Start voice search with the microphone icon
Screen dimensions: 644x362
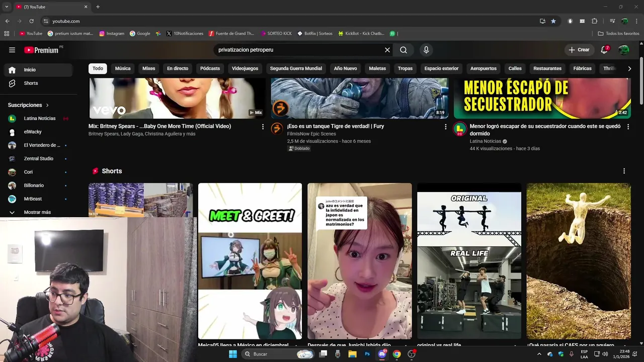426,50
